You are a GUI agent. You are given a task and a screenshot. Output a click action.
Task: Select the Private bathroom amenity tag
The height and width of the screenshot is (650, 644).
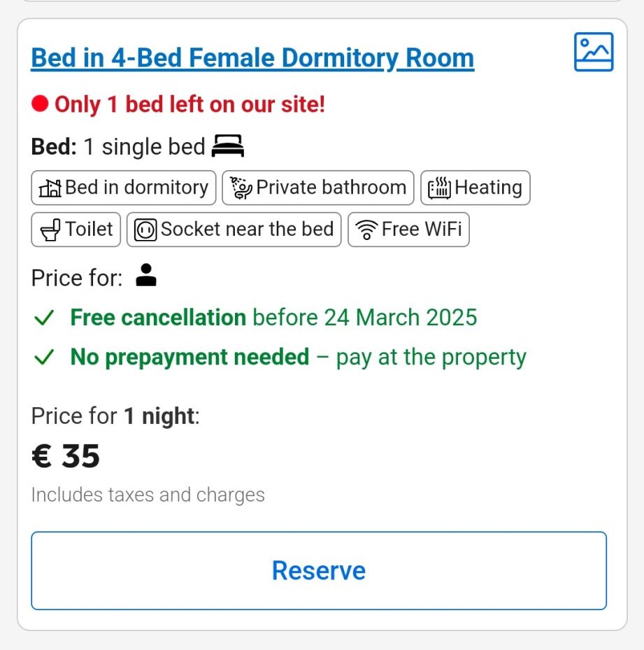point(318,188)
